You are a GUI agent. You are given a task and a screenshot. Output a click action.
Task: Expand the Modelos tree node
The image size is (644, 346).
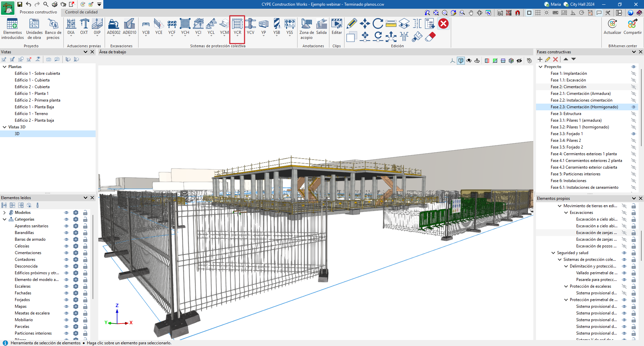(5, 213)
